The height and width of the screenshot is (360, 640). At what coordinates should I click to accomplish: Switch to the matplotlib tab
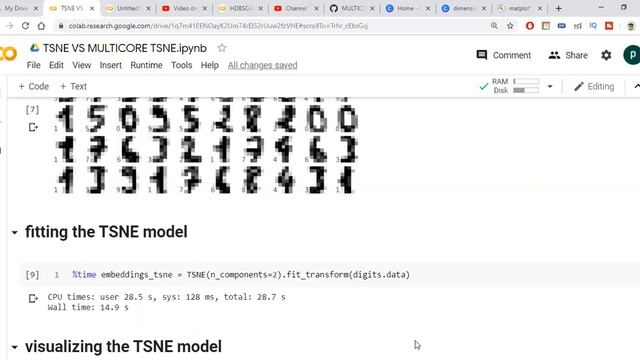[520, 8]
